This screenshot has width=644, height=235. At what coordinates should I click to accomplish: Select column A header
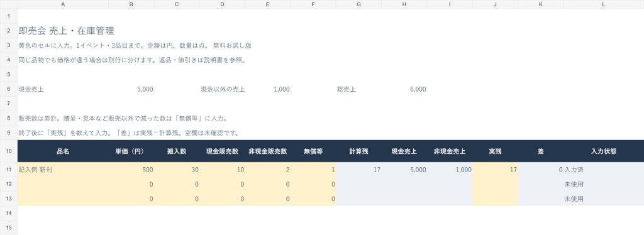click(63, 4)
